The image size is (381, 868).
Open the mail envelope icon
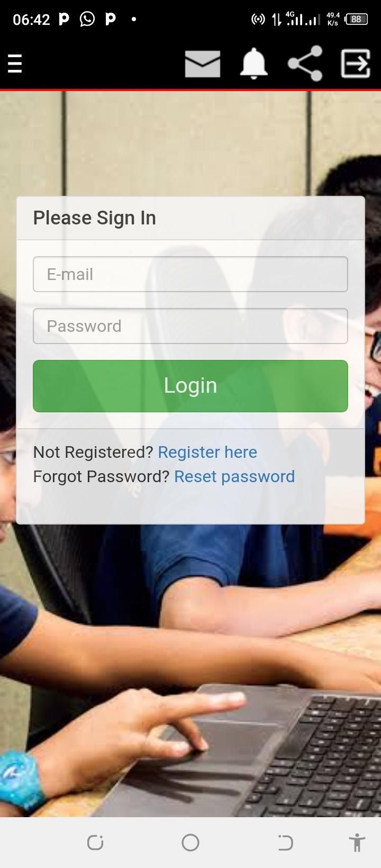tap(203, 64)
